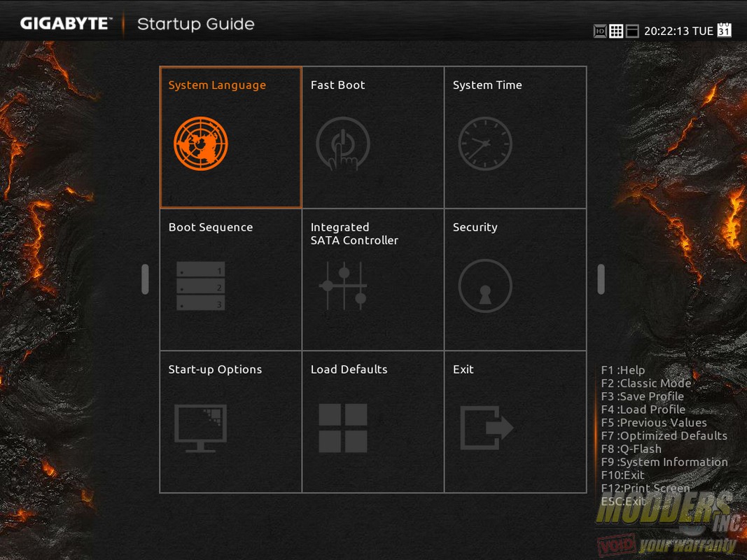The image size is (747, 560).
Task: Click the right page handle beside the grid
Action: [x=601, y=279]
